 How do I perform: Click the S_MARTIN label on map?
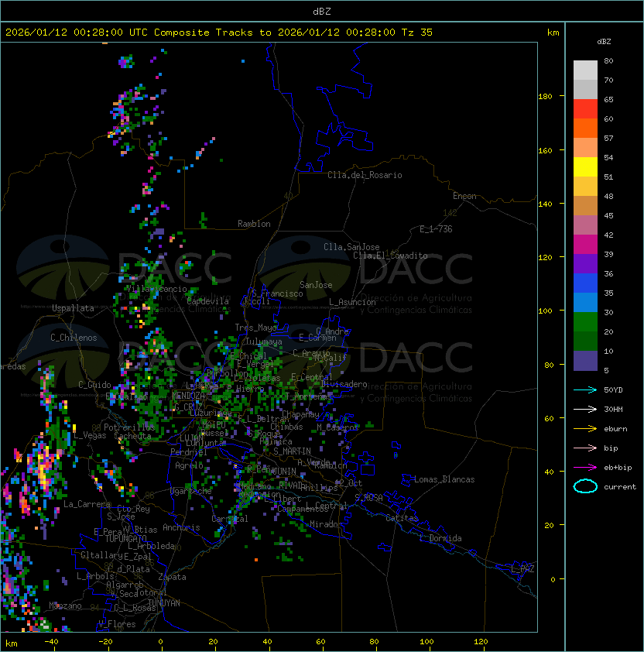[x=292, y=451]
